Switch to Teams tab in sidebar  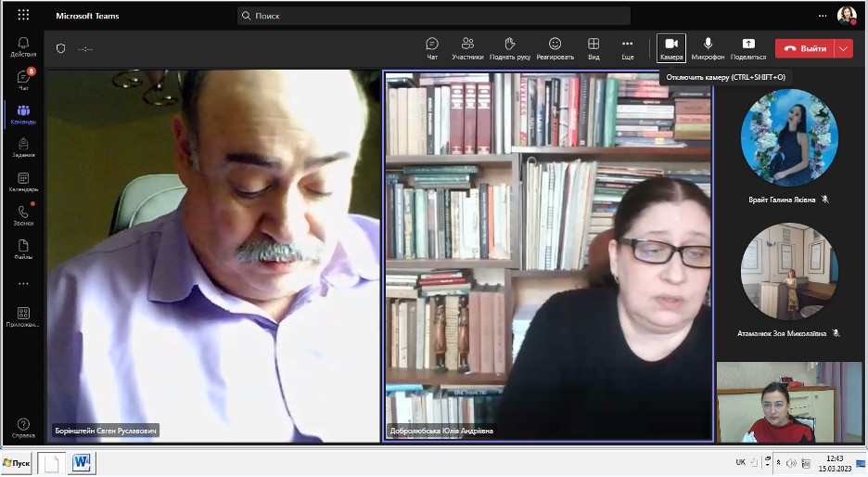[x=23, y=115]
